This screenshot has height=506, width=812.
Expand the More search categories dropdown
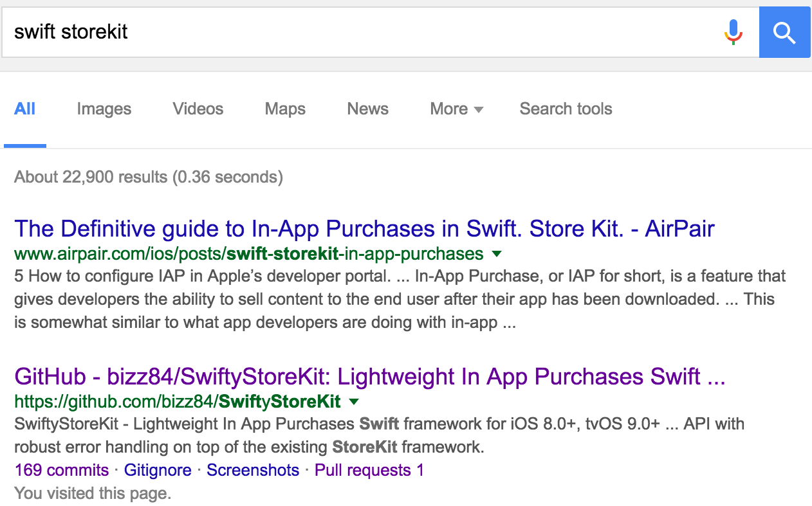(456, 109)
